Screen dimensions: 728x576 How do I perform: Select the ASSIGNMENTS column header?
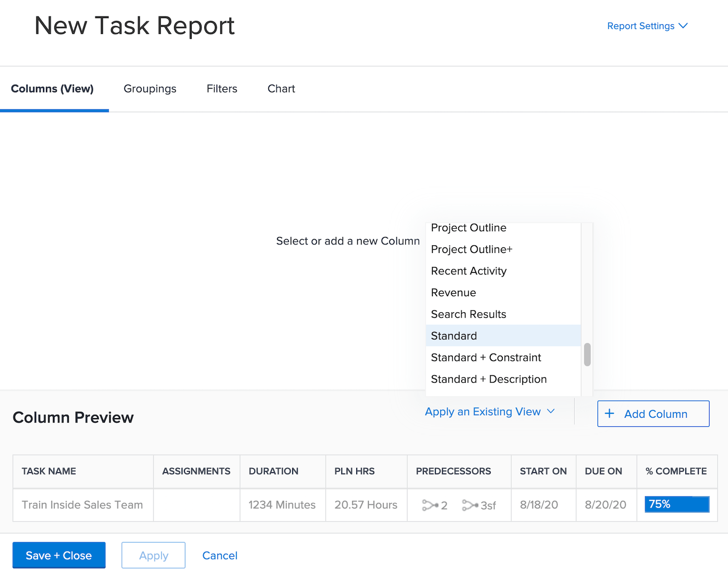[x=196, y=471]
